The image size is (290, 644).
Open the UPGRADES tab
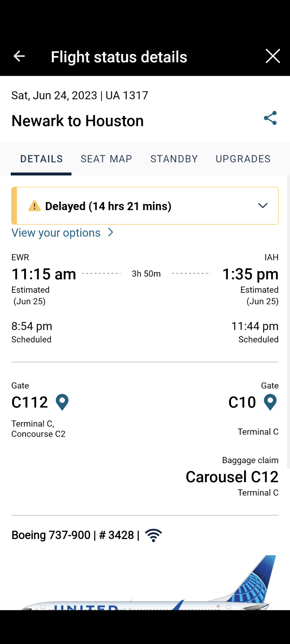pos(243,159)
